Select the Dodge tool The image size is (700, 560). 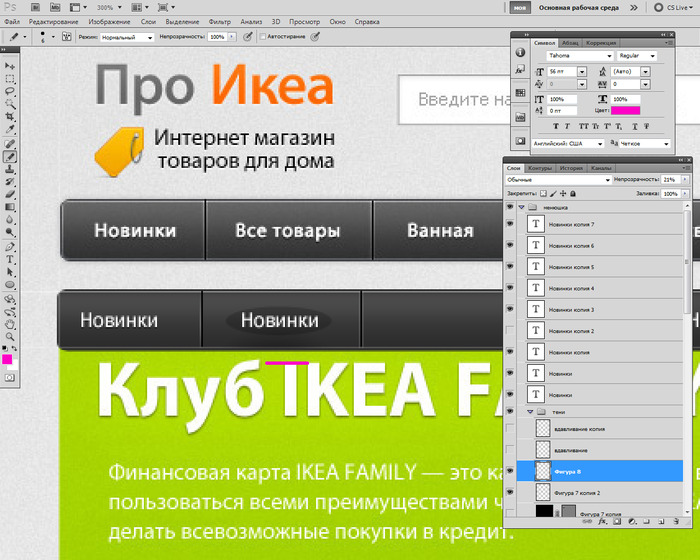point(9,232)
